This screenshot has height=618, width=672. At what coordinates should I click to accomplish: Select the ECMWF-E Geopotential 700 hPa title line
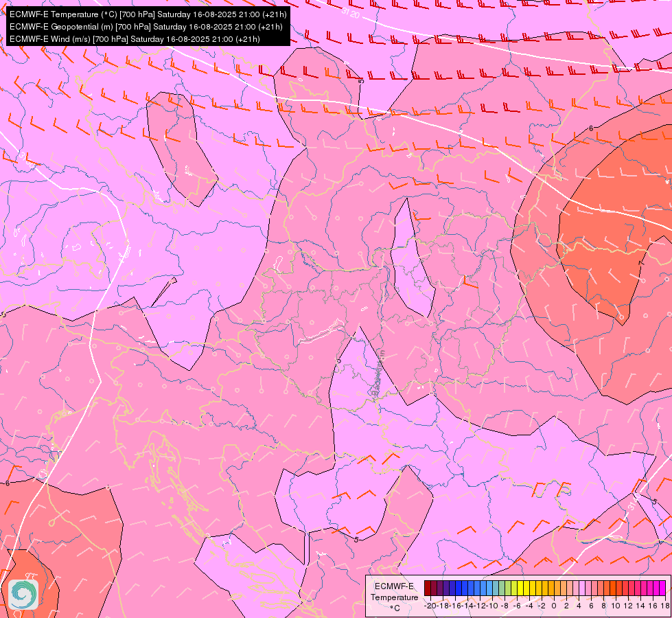click(x=146, y=27)
